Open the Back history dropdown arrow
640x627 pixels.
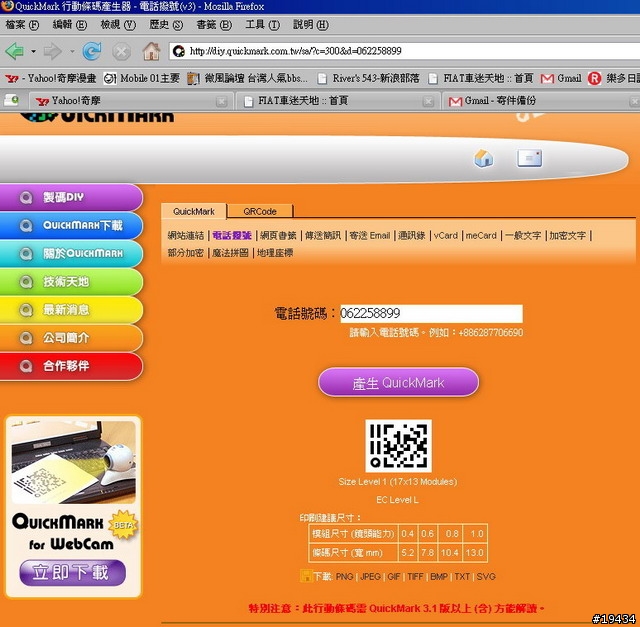[x=33, y=51]
